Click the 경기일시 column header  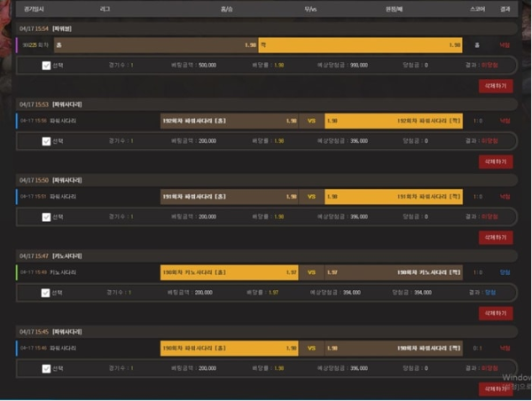pos(32,8)
